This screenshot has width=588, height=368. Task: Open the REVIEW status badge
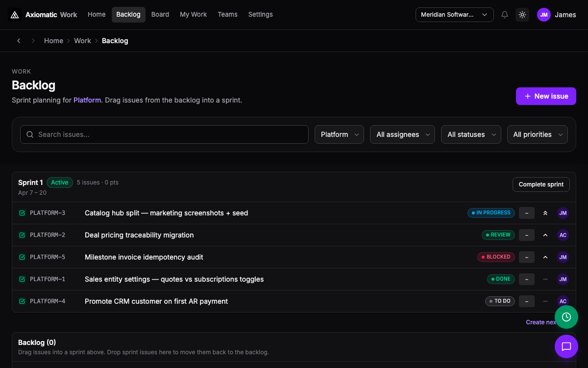(x=498, y=235)
